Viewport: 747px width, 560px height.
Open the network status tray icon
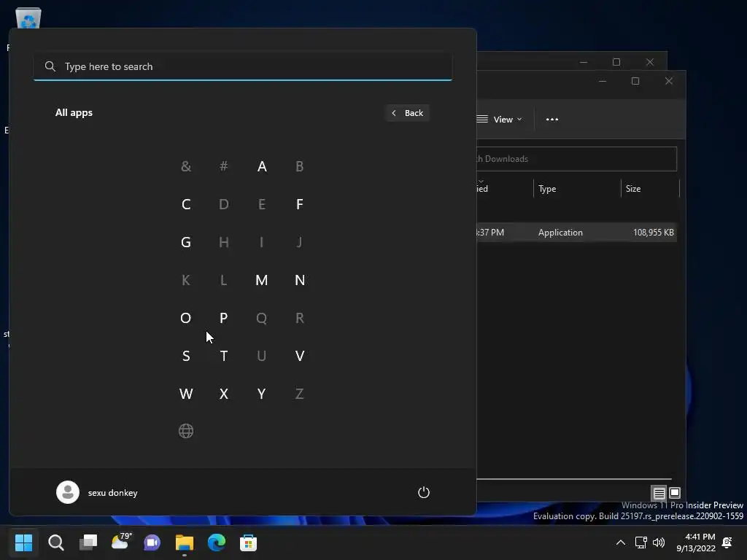(x=640, y=542)
